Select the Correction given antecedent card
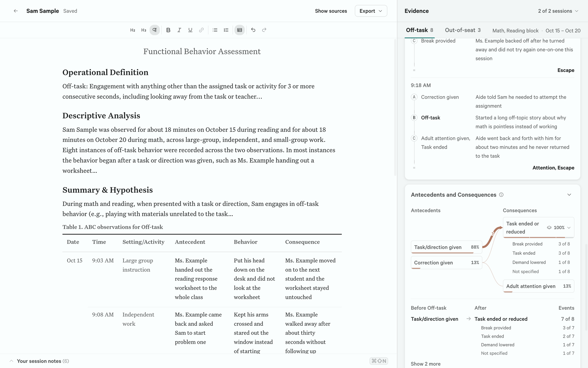The height and width of the screenshot is (368, 588). click(x=446, y=263)
